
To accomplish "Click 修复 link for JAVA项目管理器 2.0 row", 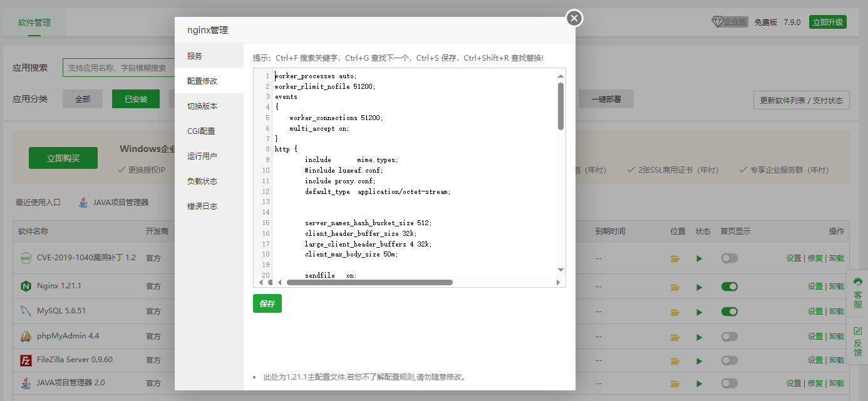I will point(815,383).
